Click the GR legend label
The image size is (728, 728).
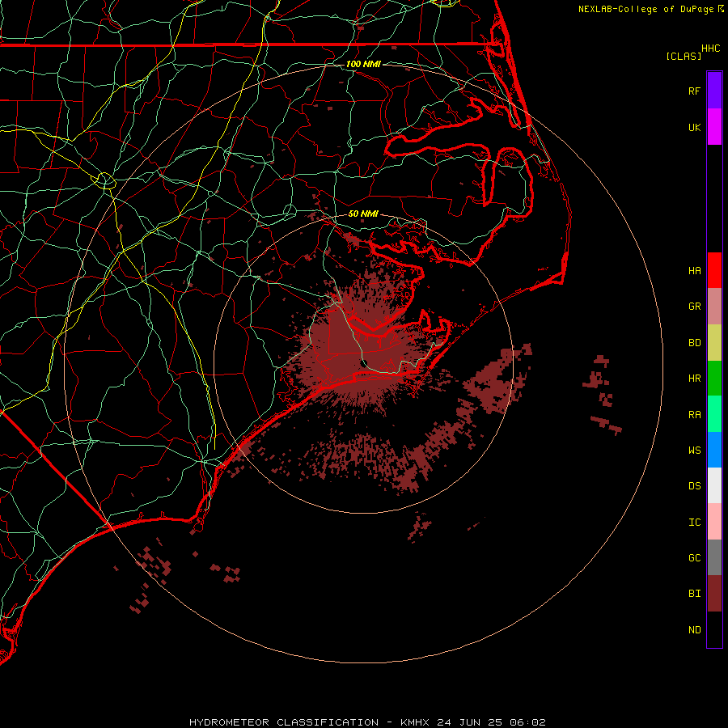coord(694,307)
